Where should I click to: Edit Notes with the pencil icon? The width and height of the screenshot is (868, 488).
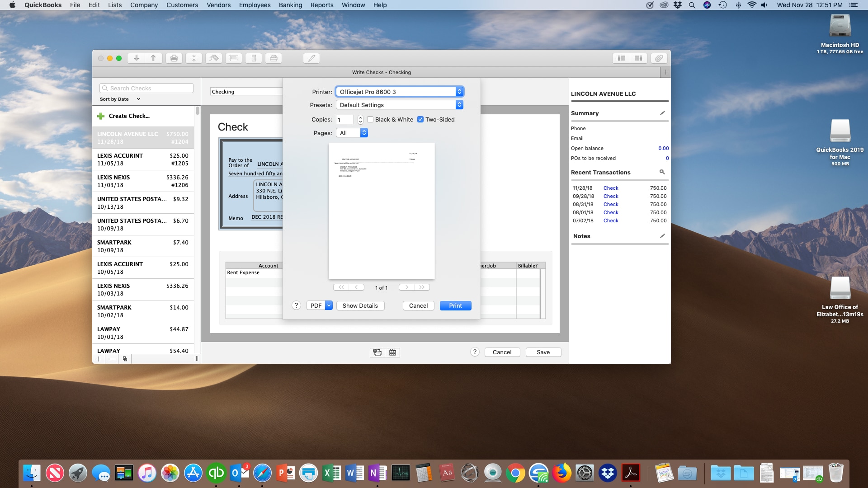click(x=662, y=236)
